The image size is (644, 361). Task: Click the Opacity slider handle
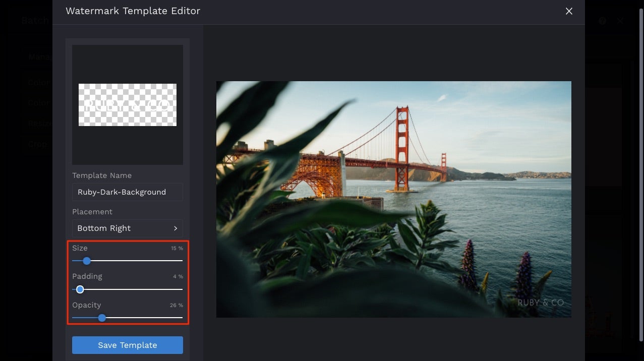[x=102, y=318]
